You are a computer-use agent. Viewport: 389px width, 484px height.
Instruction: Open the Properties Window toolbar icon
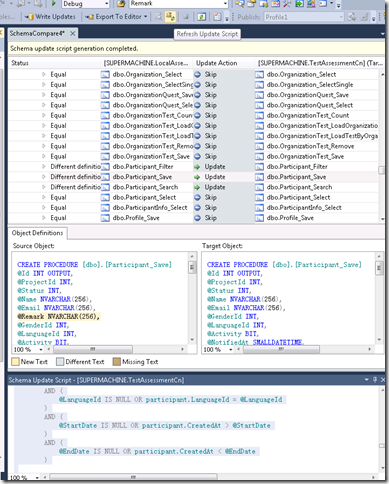pyautogui.click(x=252, y=4)
